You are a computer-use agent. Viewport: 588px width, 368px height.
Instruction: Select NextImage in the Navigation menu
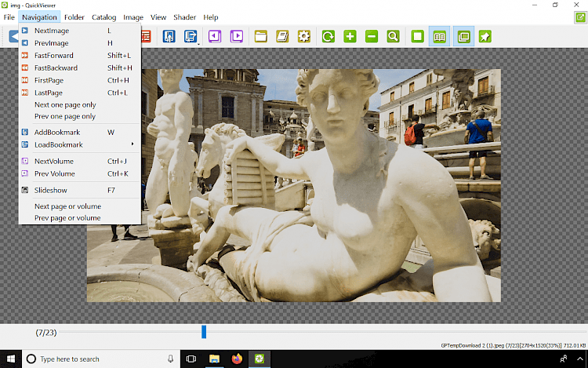(79, 31)
